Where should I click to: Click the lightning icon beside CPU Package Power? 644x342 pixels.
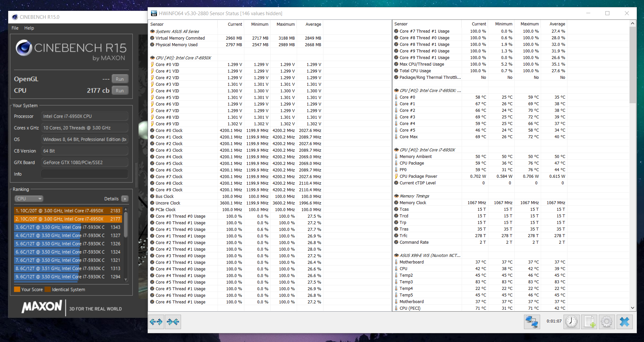[396, 176]
